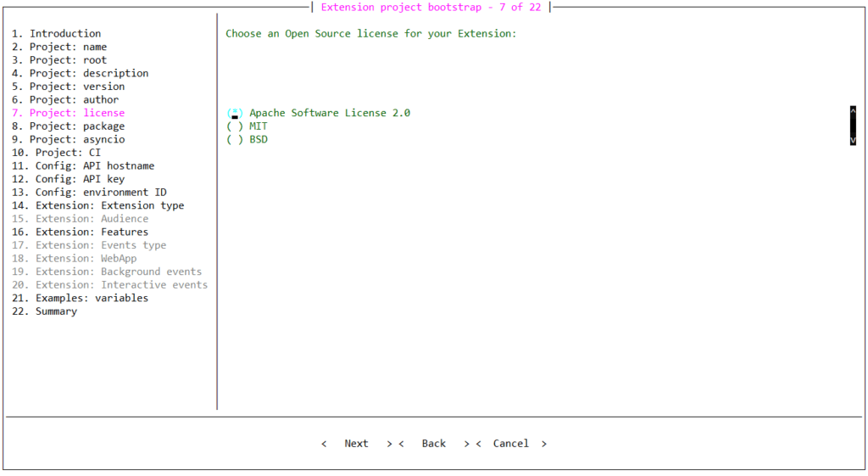The width and height of the screenshot is (868, 476).
Task: Open step 11 Config: API hostname
Action: tap(83, 165)
